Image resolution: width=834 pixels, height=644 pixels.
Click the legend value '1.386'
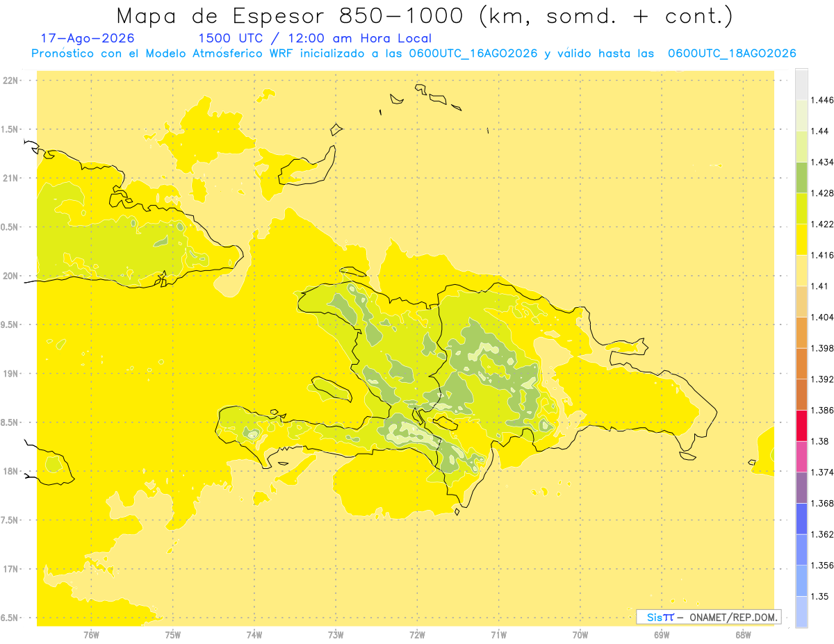822,410
